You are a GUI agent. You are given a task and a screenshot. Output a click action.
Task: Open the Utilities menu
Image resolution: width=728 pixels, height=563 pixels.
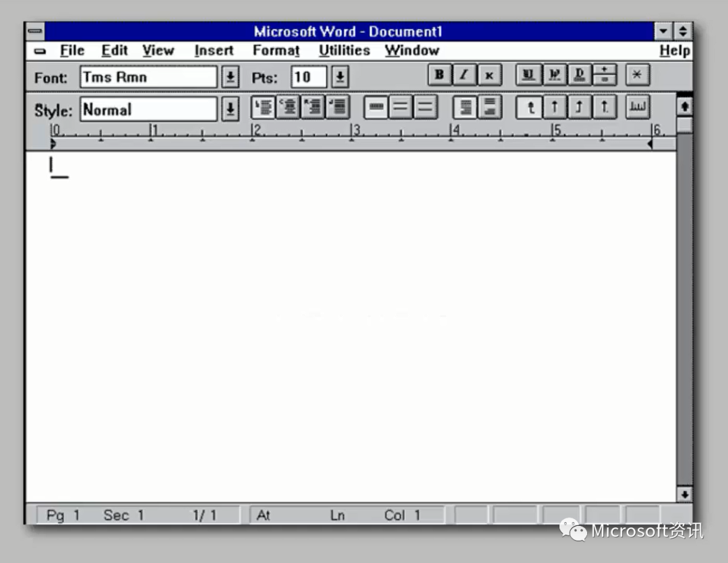(344, 50)
